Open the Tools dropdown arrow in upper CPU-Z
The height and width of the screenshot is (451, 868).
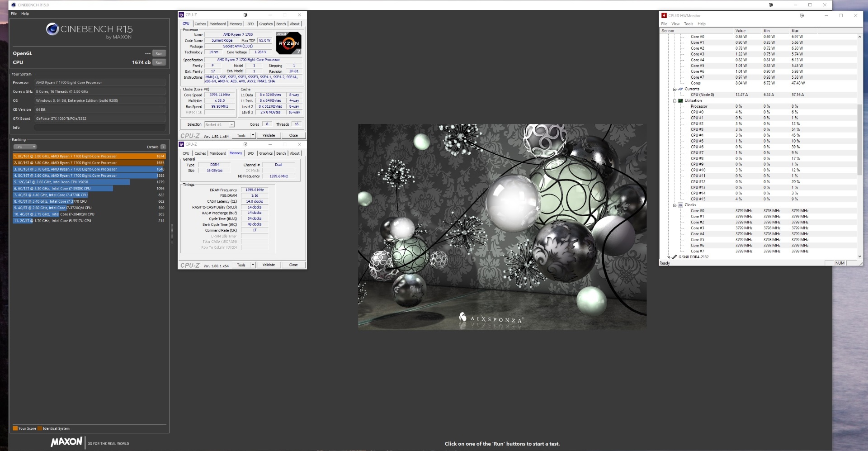click(x=253, y=135)
